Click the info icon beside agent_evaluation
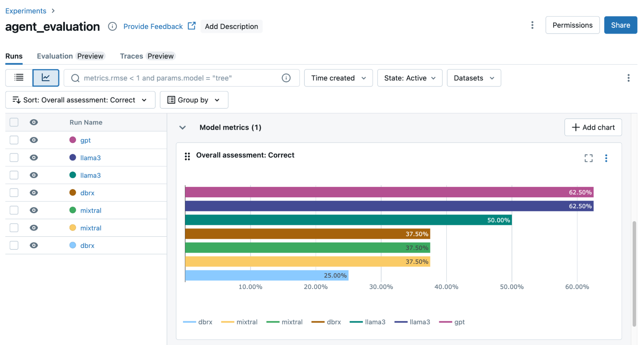Screen dimensions: 644x345 pyautogui.click(x=112, y=26)
